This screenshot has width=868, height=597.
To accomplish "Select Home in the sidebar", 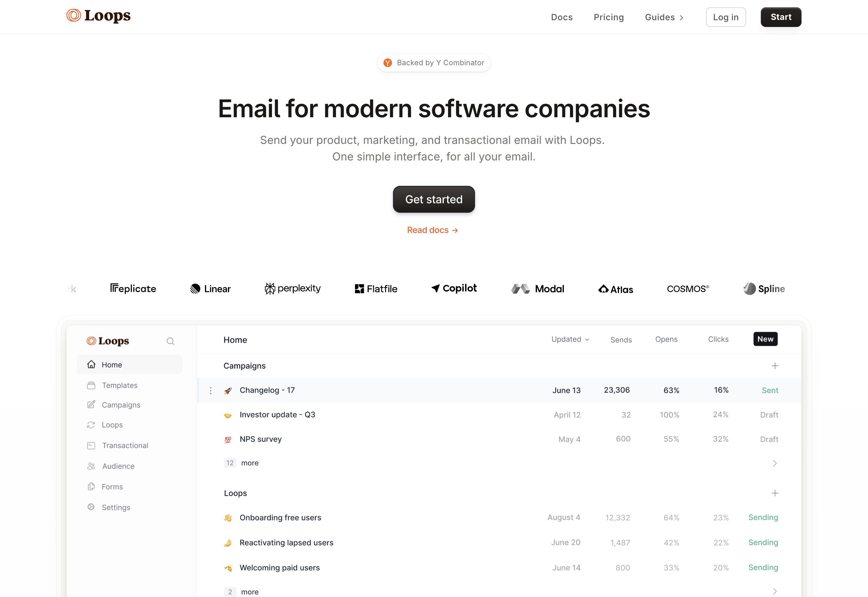I will 130,365.
